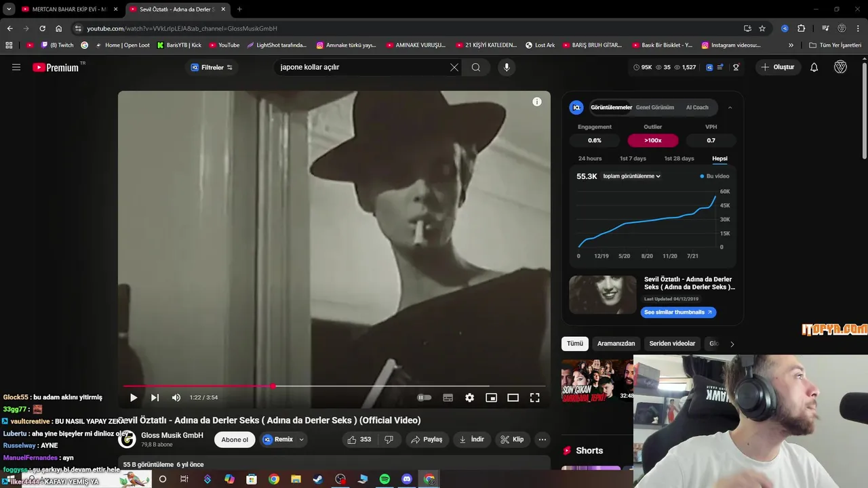Open the video info card icon
This screenshot has height=488, width=868.
(537, 102)
